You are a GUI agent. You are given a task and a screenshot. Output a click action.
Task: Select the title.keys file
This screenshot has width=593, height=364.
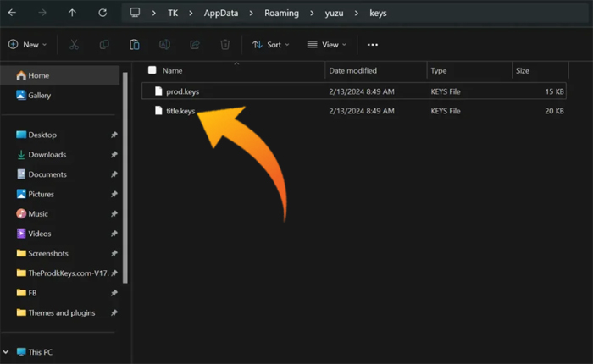point(181,111)
